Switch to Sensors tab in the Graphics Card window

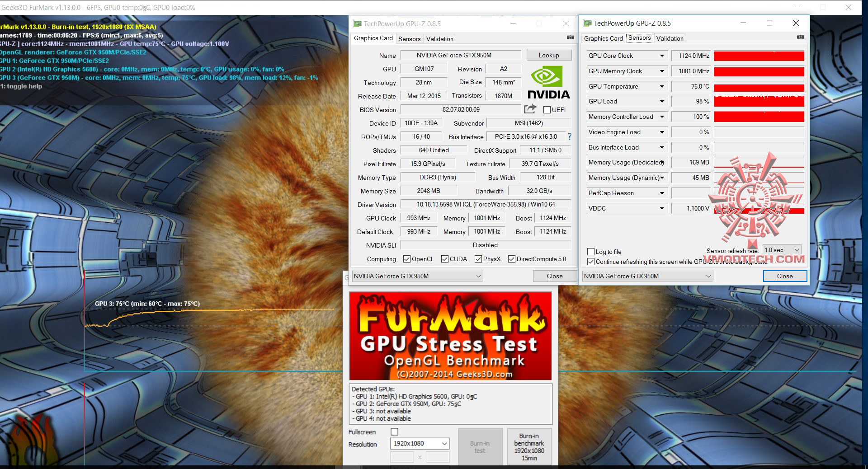[x=410, y=39]
